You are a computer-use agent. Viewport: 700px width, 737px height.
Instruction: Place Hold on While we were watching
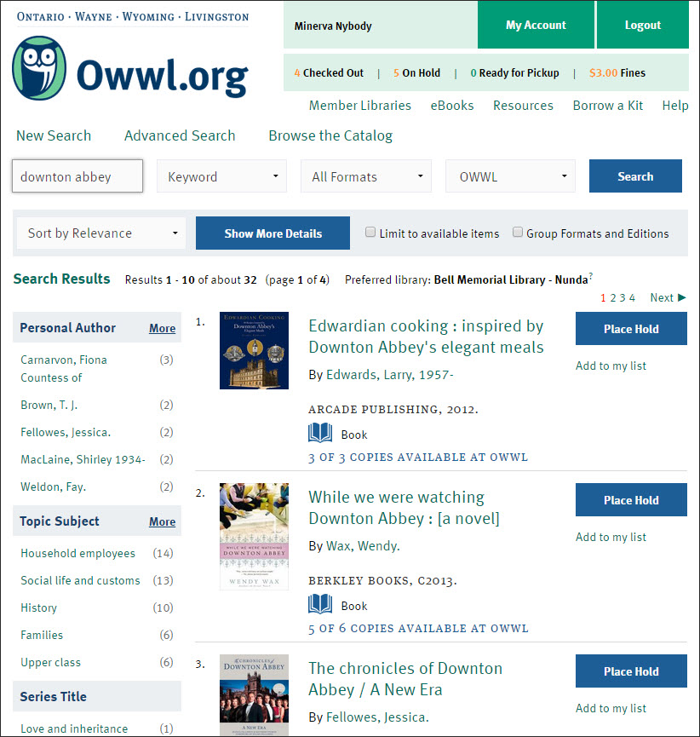point(631,499)
